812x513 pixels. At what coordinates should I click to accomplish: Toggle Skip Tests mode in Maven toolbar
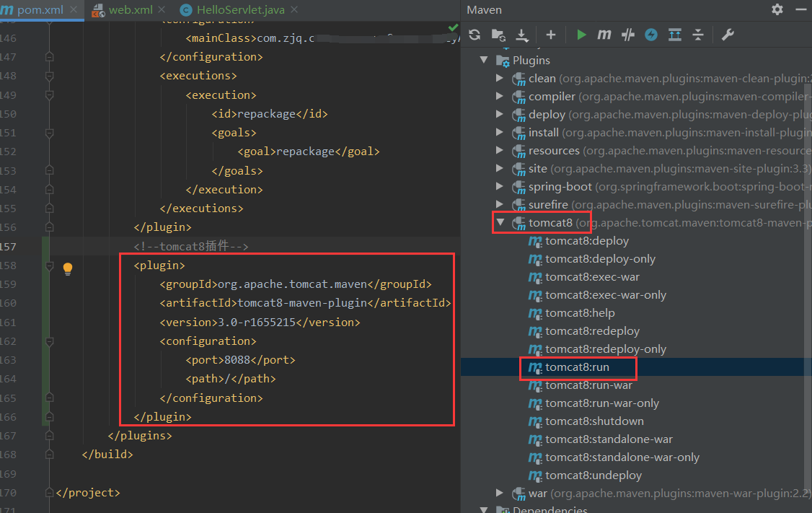pos(628,35)
